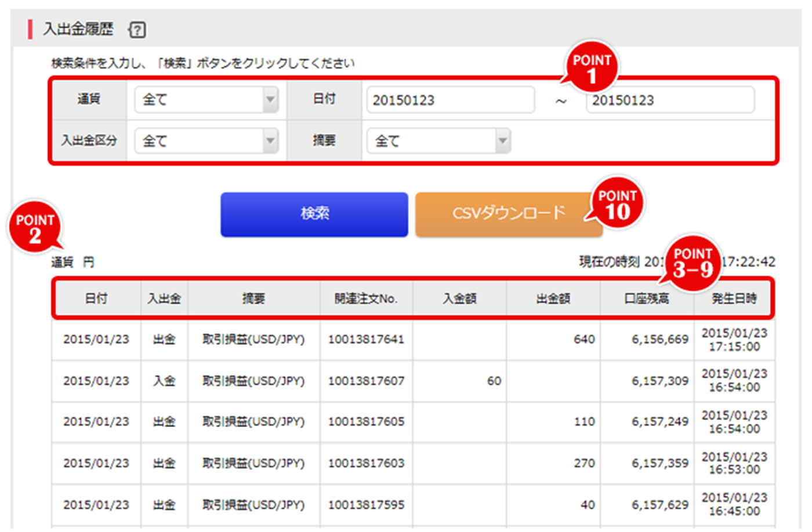This screenshot has width=812, height=532.
Task: Click the dropdown arrow on the 通貨 selector
Action: click(271, 100)
